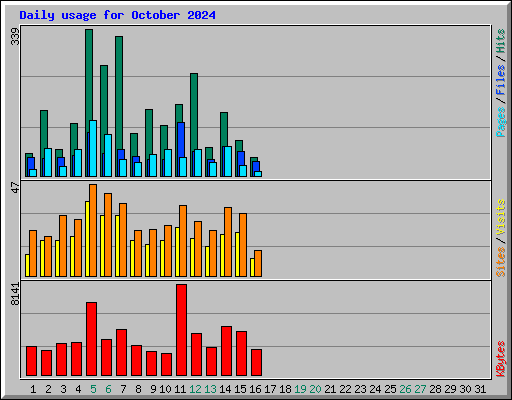Click the 'Pages' legend label
The height and width of the screenshot is (400, 512).
(501, 122)
